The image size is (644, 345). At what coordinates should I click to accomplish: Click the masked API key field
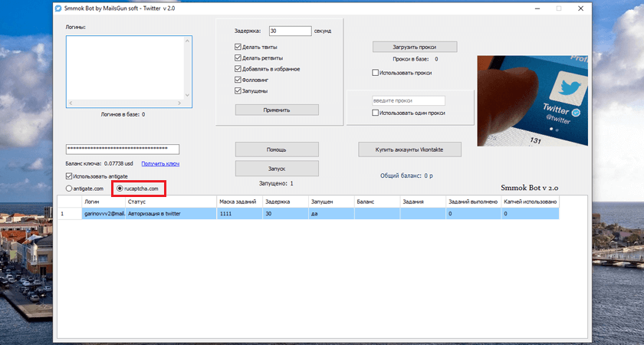click(123, 149)
